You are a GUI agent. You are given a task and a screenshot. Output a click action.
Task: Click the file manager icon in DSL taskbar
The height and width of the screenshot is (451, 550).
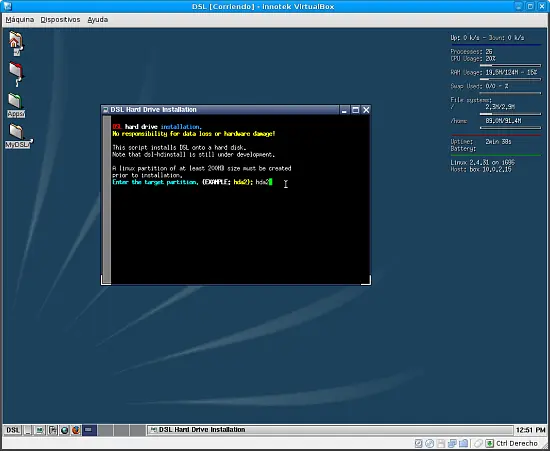tap(53, 430)
